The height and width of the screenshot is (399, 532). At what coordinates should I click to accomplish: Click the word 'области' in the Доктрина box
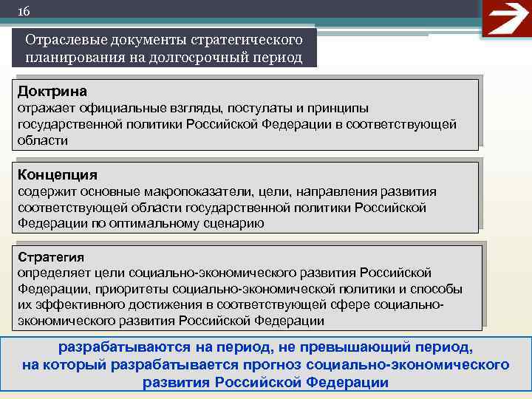click(x=43, y=140)
